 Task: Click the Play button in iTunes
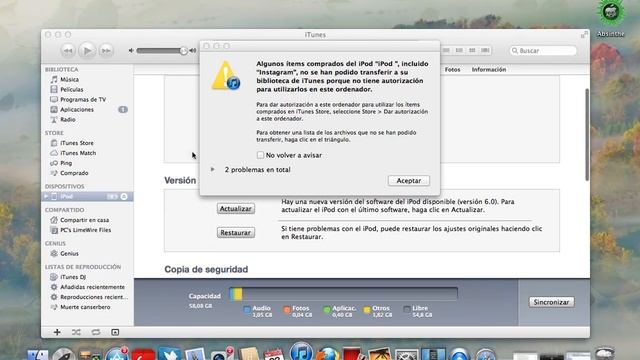(x=87, y=51)
